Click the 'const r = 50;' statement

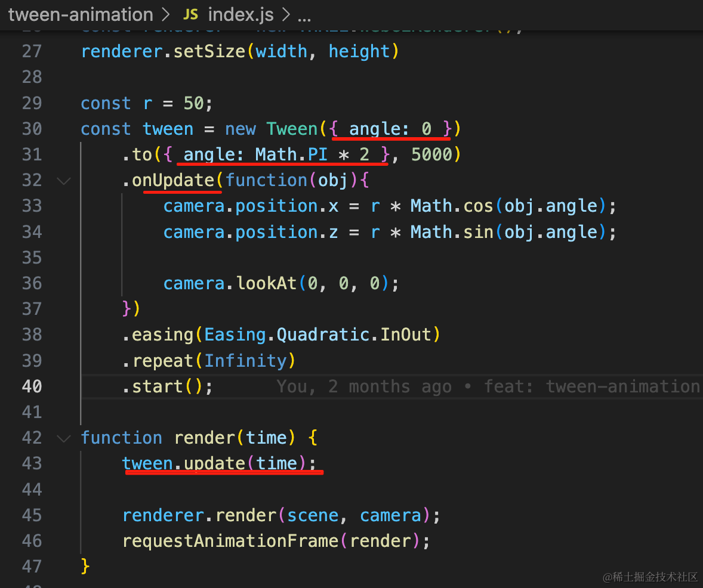tap(147, 104)
